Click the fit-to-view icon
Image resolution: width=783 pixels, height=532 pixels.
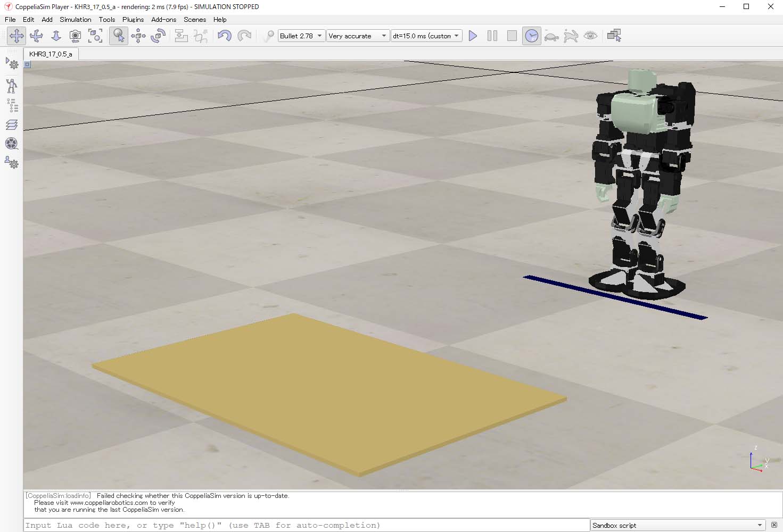point(95,36)
